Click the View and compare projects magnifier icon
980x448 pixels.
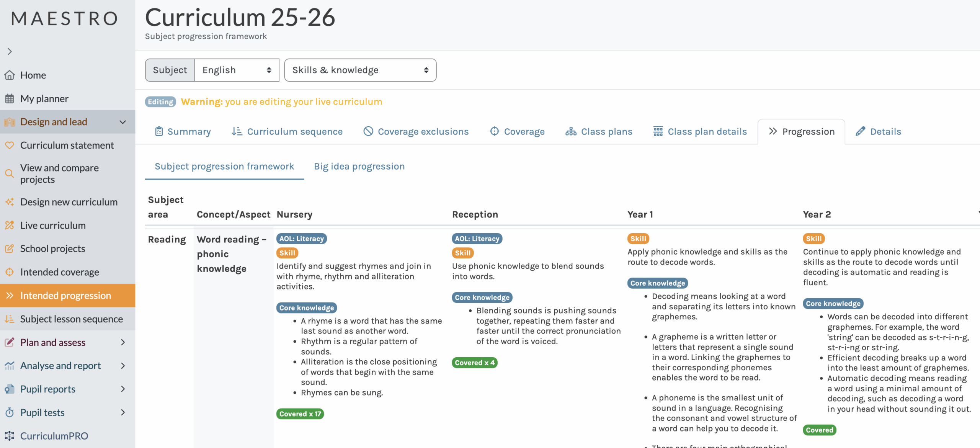tap(10, 173)
